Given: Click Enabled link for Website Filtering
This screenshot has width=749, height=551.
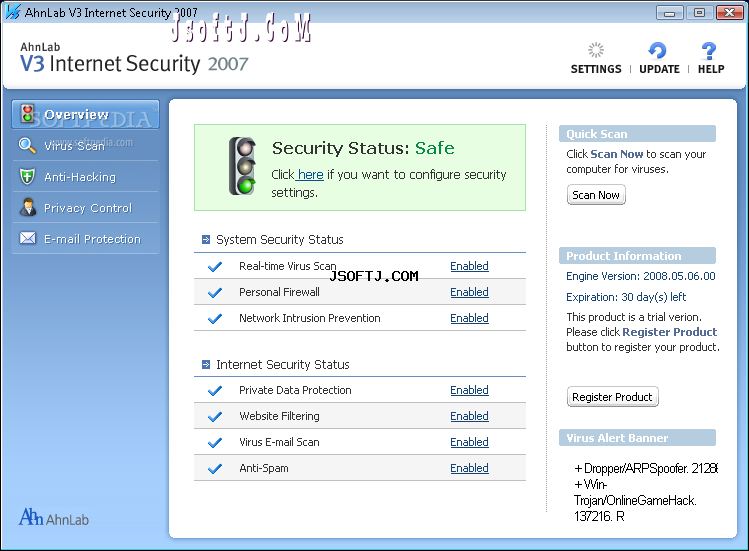Looking at the screenshot, I should click(x=469, y=416).
